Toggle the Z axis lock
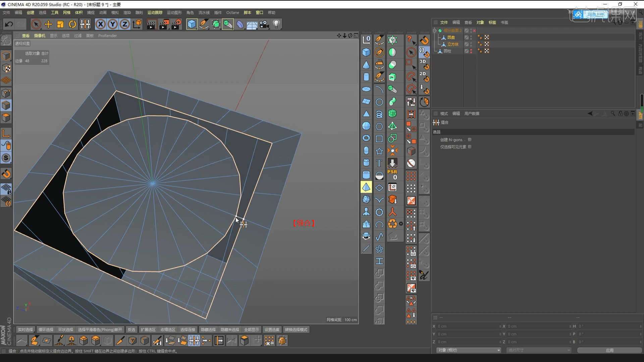The image size is (644, 362). click(125, 24)
